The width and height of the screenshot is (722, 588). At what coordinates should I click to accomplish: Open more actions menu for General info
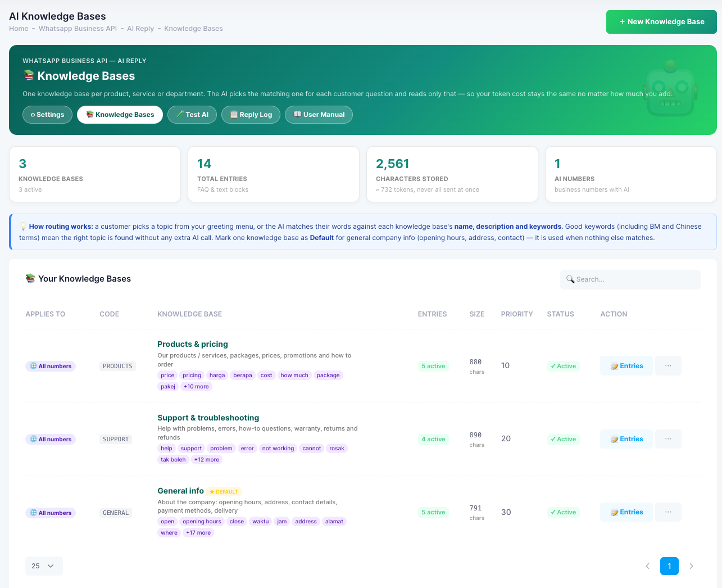tap(668, 512)
